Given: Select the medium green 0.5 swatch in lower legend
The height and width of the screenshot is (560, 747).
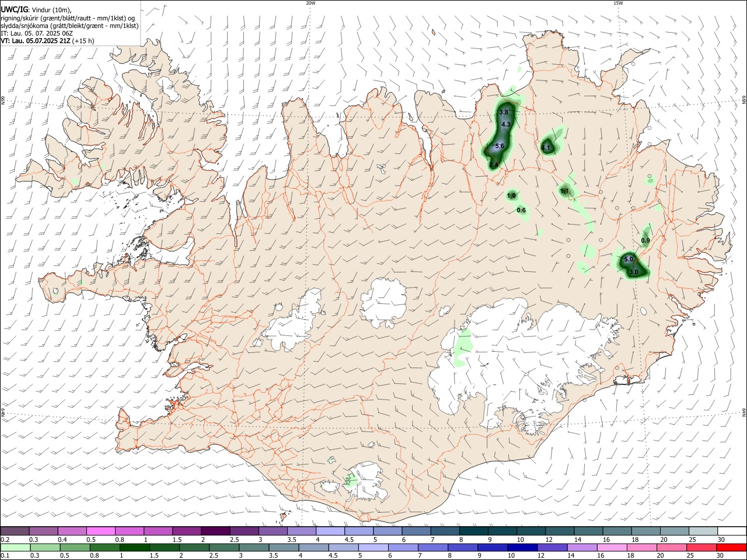Looking at the screenshot, I should pyautogui.click(x=75, y=547).
